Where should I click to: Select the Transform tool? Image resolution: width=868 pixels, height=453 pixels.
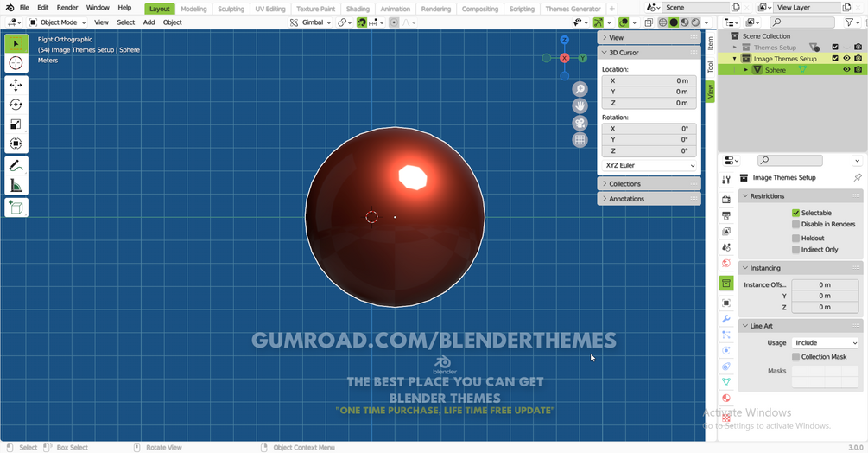click(x=16, y=144)
